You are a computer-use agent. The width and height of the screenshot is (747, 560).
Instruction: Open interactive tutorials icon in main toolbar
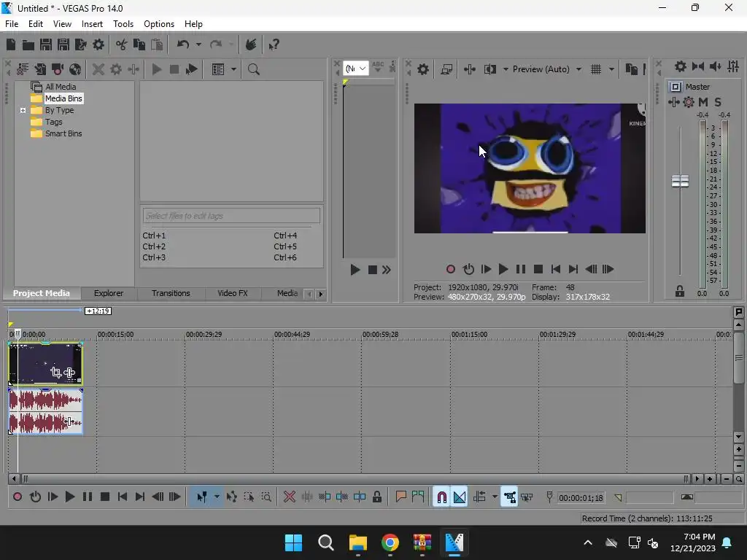tap(251, 44)
